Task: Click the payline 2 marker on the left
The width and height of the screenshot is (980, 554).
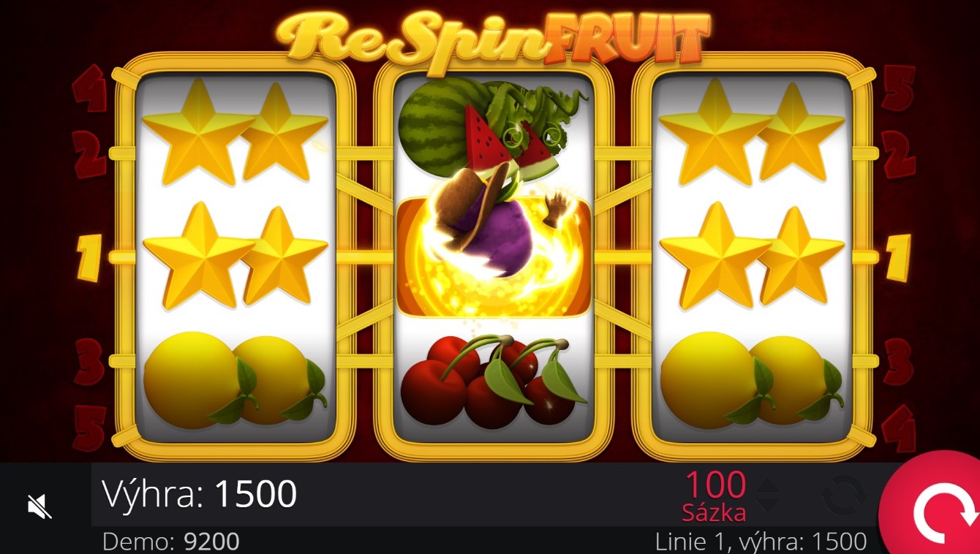Action: point(90,153)
